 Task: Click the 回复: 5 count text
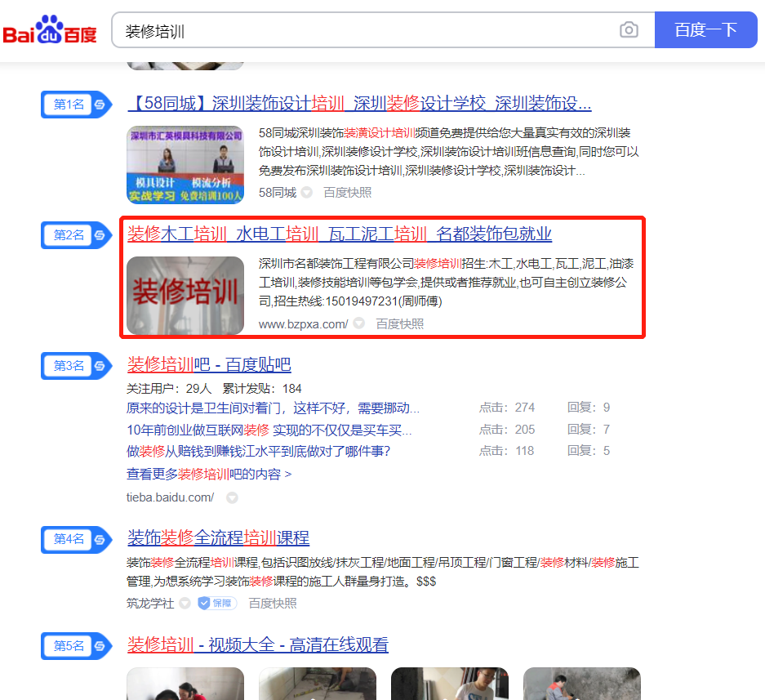tap(589, 451)
